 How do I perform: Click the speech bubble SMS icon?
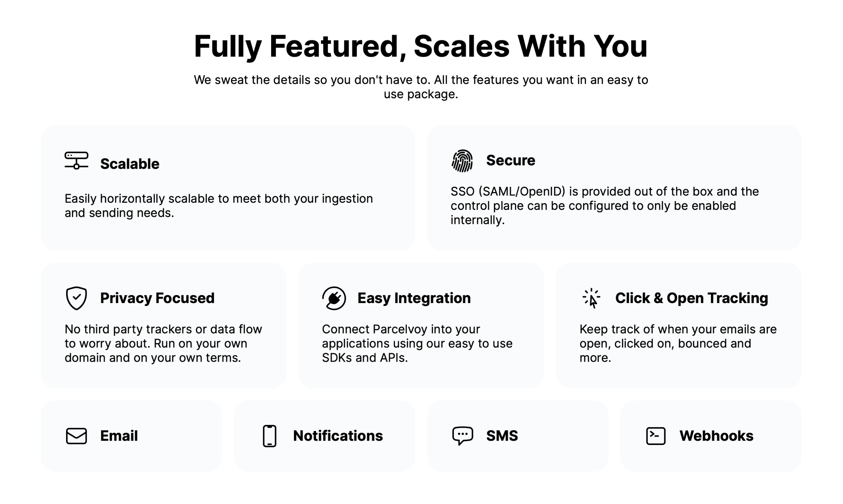(463, 436)
